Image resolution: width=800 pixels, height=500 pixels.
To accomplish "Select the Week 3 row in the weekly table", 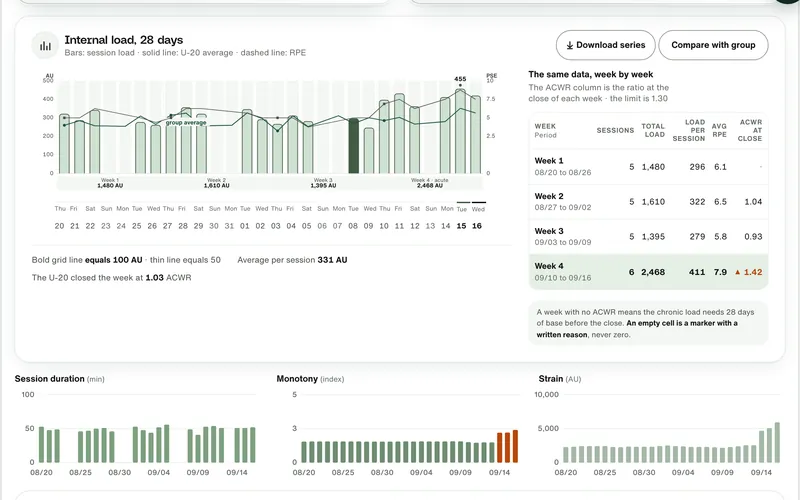I will pyautogui.click(x=648, y=237).
